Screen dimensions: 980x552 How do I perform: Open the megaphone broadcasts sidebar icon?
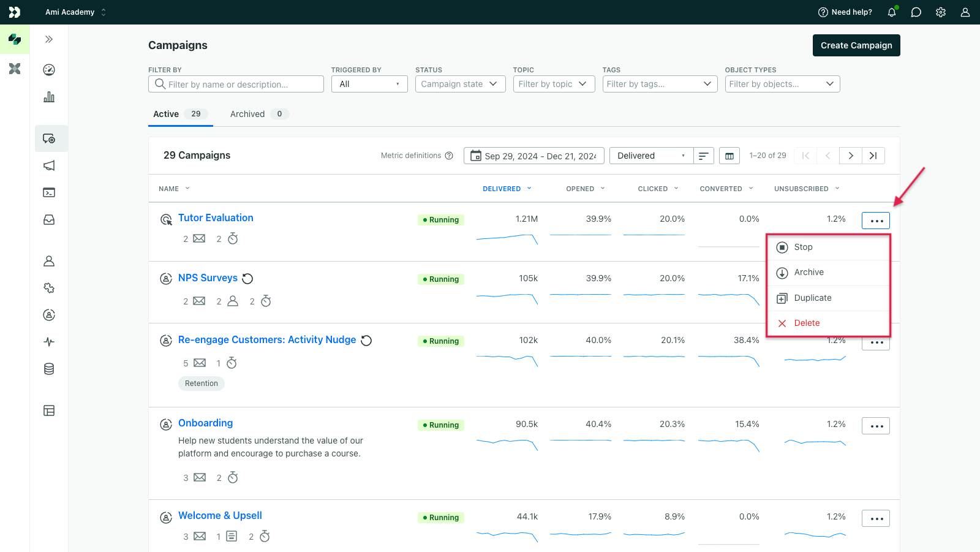point(49,165)
